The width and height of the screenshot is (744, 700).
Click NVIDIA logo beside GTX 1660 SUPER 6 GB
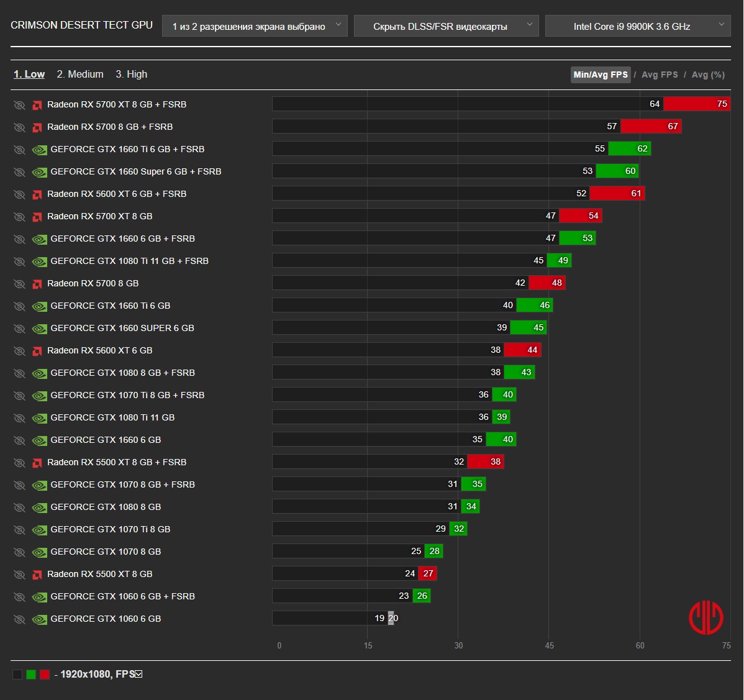point(39,329)
